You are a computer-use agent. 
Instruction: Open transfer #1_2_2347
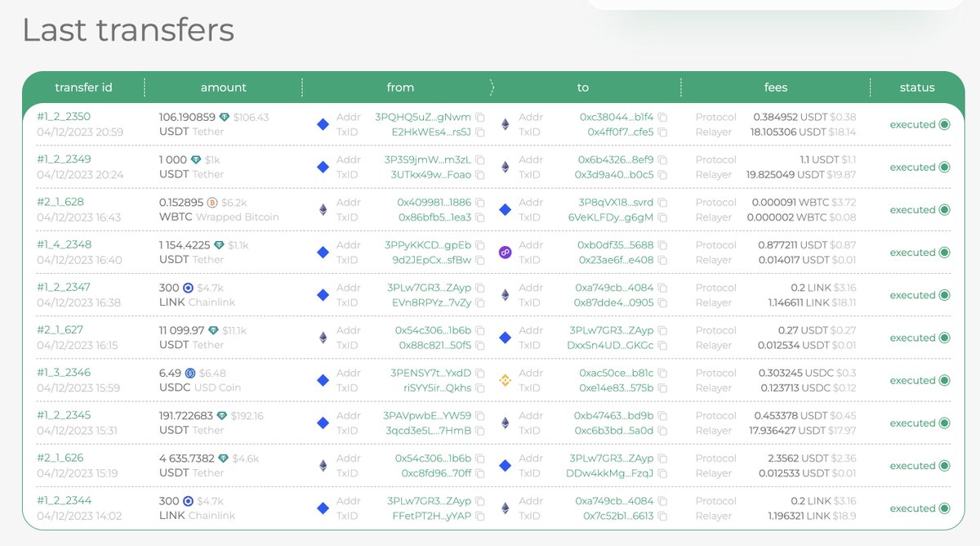pyautogui.click(x=64, y=287)
